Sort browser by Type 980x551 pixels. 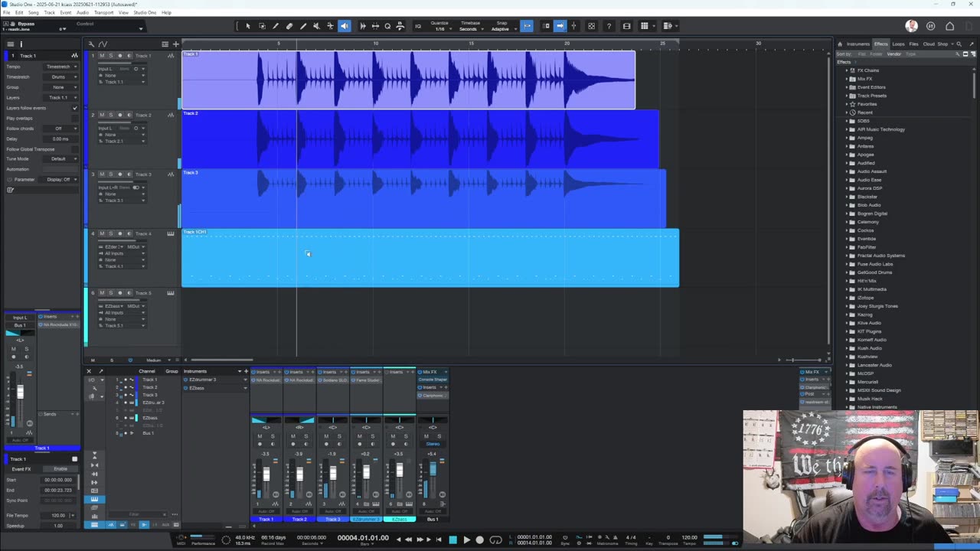910,54
